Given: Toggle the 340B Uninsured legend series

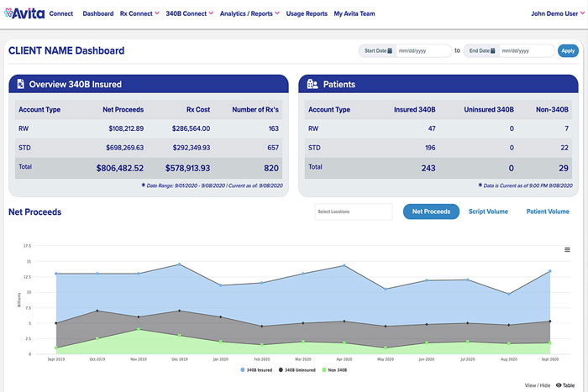Looking at the screenshot, I should pyautogui.click(x=298, y=369).
